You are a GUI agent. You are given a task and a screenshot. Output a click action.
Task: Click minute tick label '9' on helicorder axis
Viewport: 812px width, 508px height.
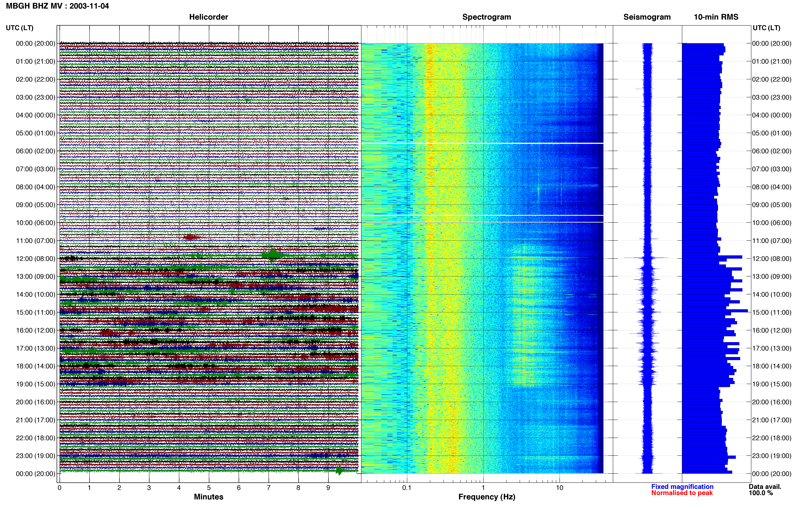pyautogui.click(x=328, y=487)
